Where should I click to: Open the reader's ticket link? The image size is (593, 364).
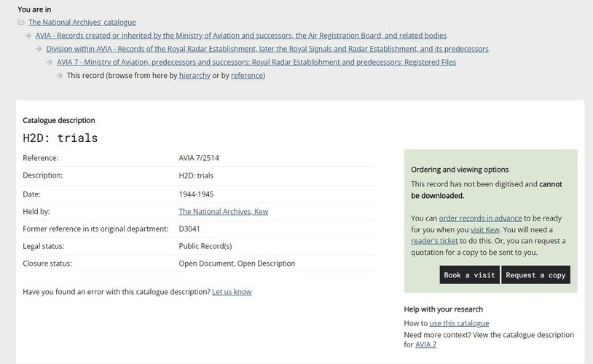tap(434, 241)
